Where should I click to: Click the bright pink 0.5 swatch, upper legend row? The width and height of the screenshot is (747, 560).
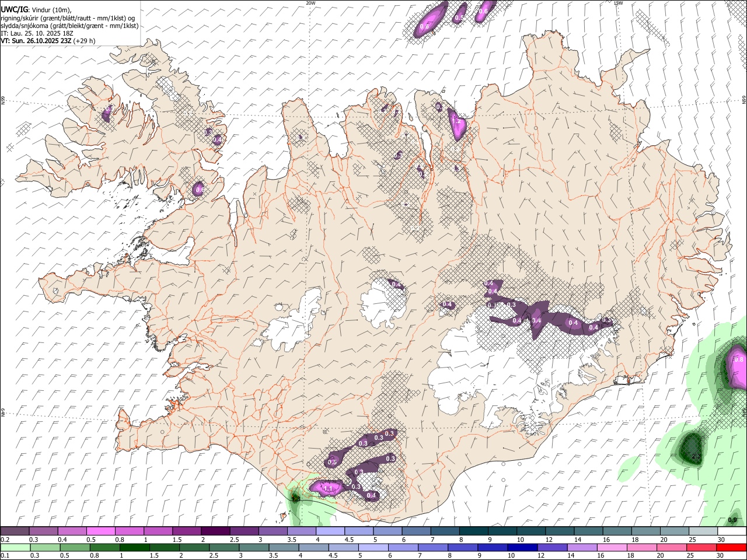[100, 531]
